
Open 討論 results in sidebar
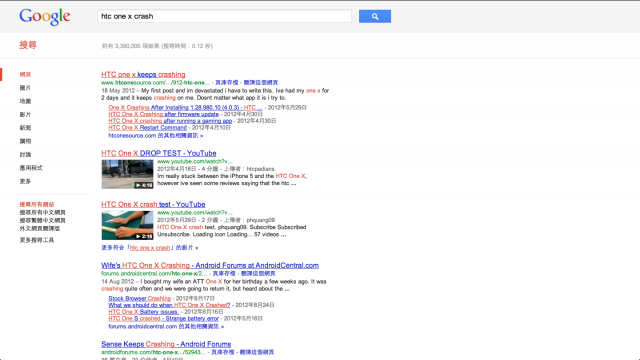coord(25,155)
